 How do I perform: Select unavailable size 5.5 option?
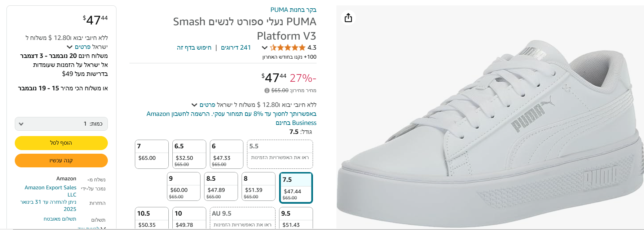tap(279, 154)
